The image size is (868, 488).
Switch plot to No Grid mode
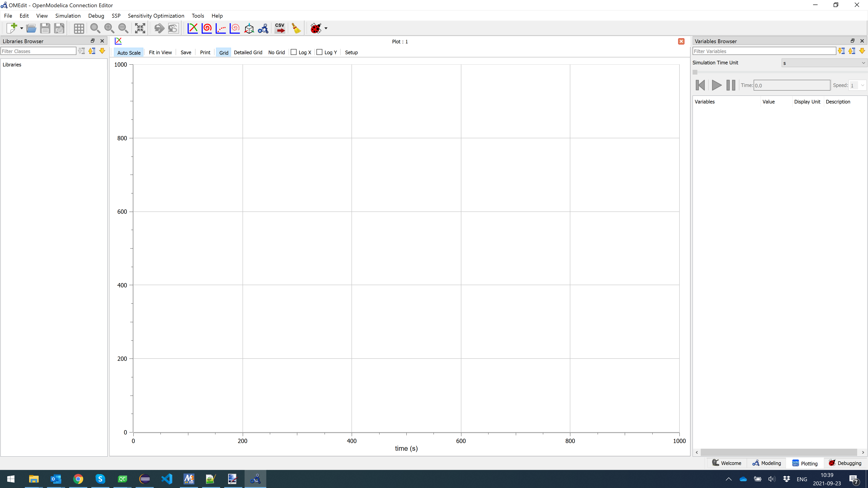tap(277, 52)
